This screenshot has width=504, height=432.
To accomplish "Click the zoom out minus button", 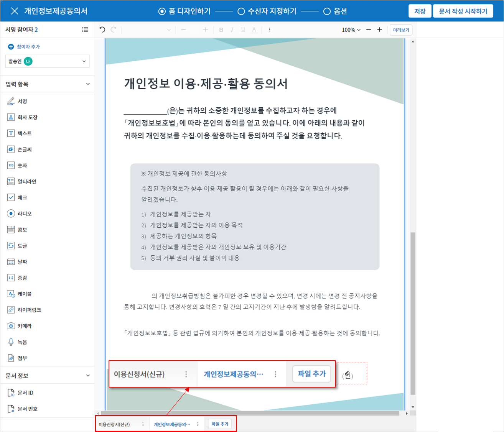I will click(x=369, y=30).
